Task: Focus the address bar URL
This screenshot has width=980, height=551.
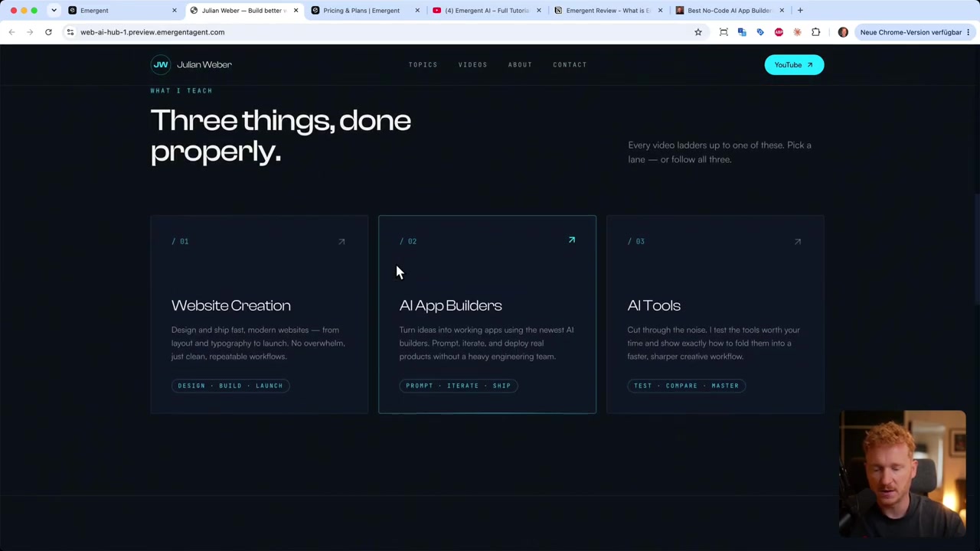Action: [152, 32]
